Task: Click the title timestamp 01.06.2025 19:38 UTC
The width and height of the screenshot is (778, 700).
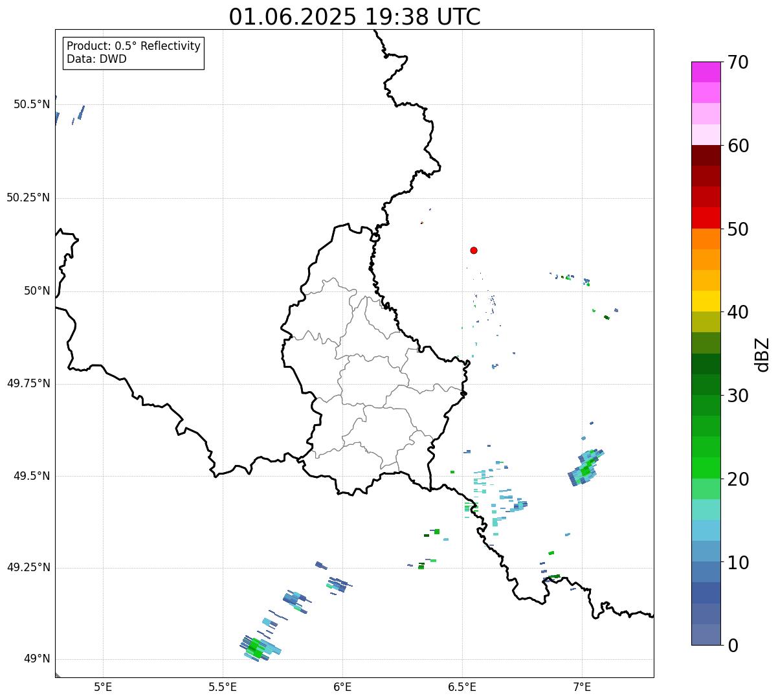Action: 355,16
